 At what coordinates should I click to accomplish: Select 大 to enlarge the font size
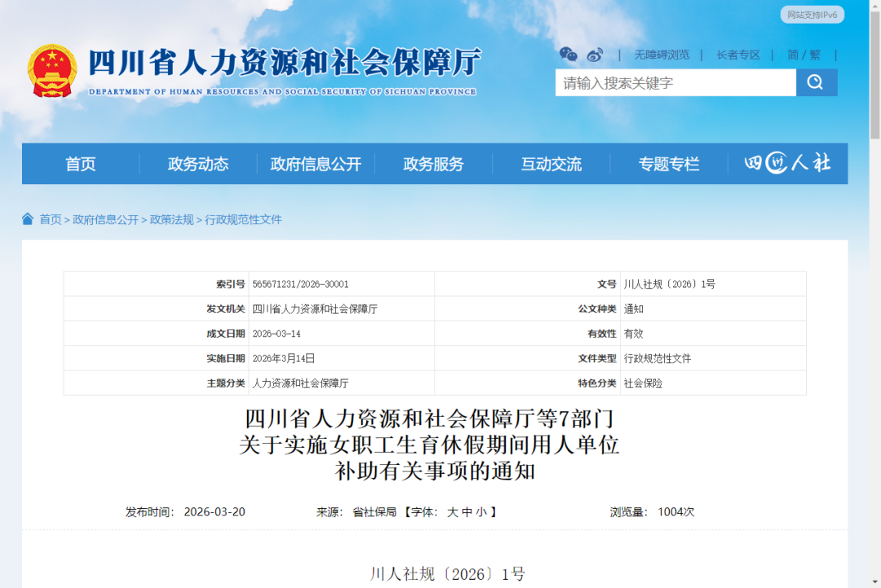[x=454, y=512]
